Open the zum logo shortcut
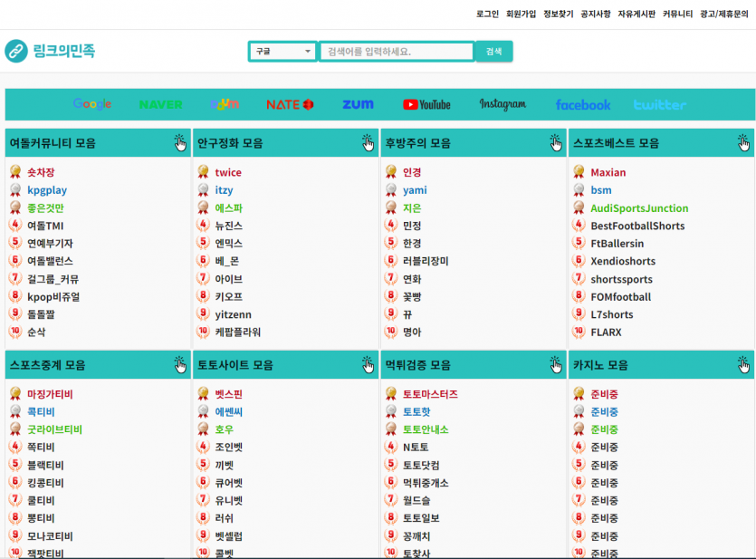This screenshot has height=559, width=756. [358, 104]
